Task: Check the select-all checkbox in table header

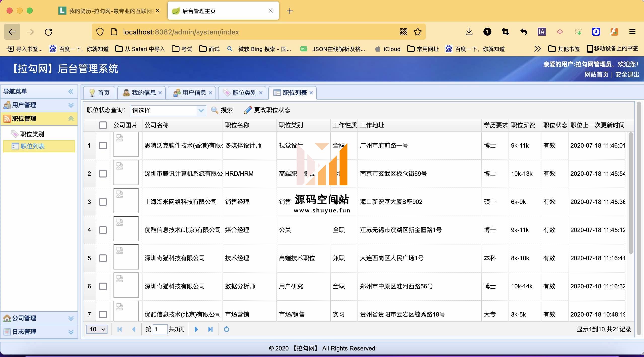Action: click(103, 125)
